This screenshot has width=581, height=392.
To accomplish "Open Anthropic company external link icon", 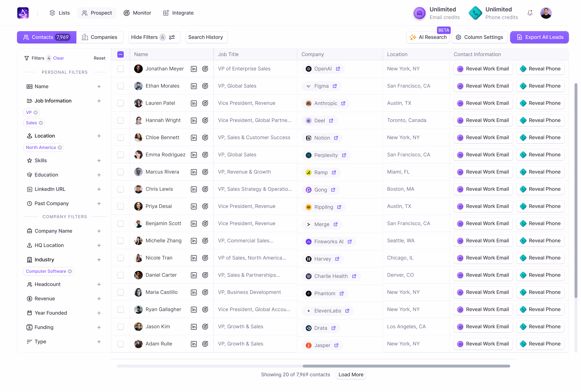I will pos(343,103).
